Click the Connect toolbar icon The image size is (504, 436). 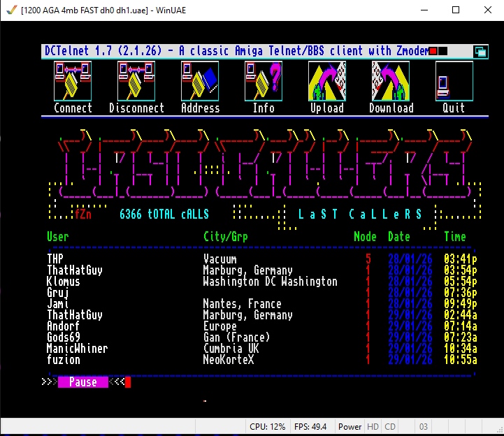click(73, 81)
